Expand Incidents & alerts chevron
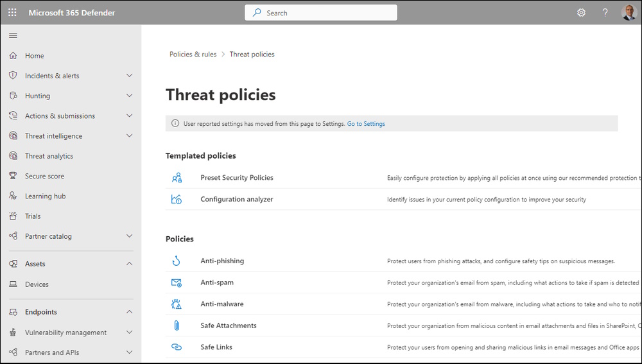The height and width of the screenshot is (364, 642). pyautogui.click(x=130, y=75)
